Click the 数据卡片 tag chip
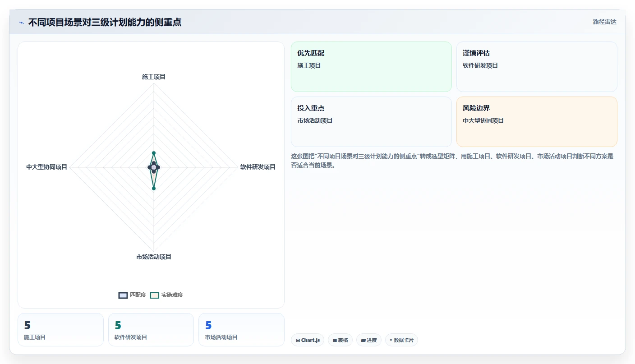 [x=401, y=340]
